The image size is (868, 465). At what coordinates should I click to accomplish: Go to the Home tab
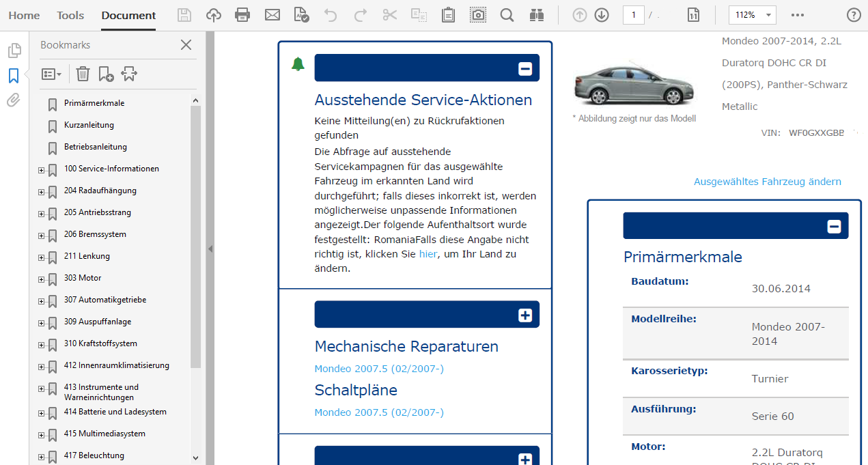coord(24,15)
